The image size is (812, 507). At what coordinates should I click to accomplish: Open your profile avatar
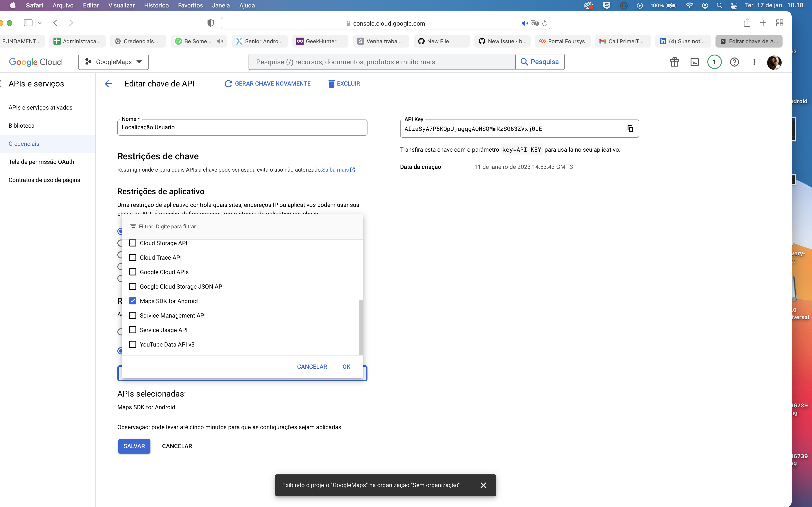[x=775, y=62]
